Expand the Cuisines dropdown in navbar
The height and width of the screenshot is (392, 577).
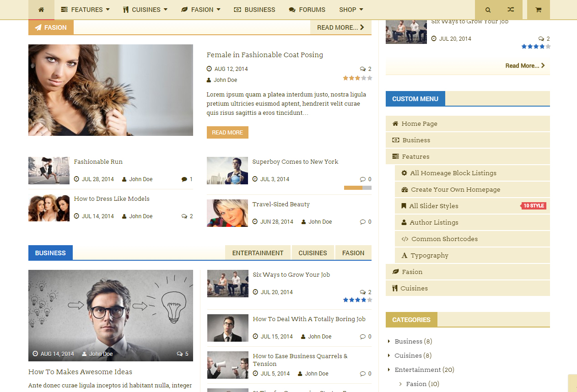[x=145, y=10]
